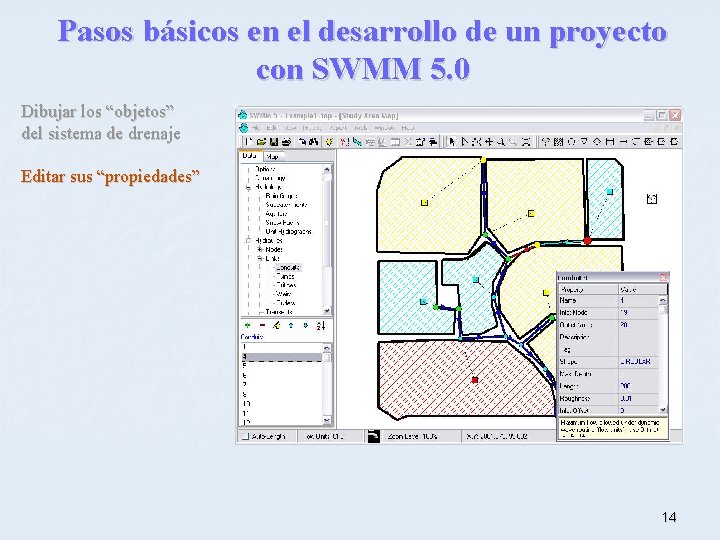Select the Add Subcatchment tool
The width and height of the screenshot is (720, 540).
point(558,142)
